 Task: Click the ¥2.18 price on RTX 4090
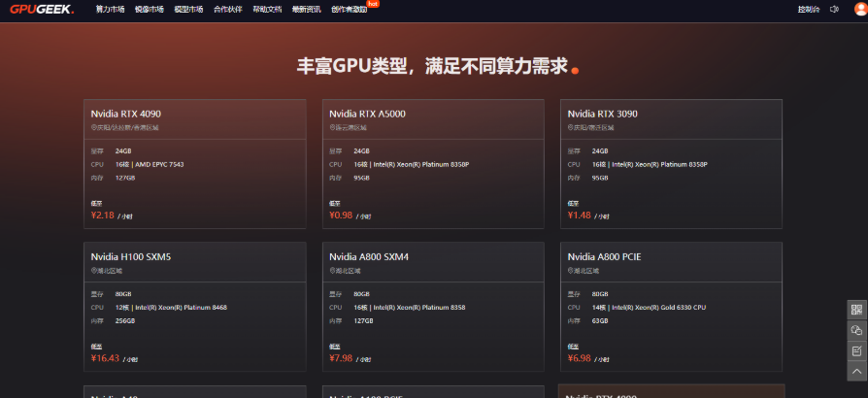click(103, 216)
